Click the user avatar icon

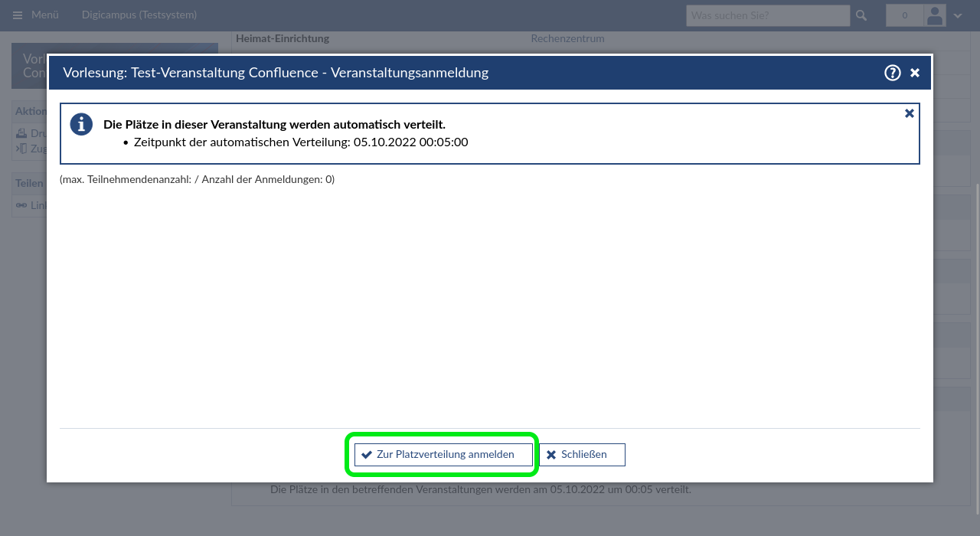point(935,15)
